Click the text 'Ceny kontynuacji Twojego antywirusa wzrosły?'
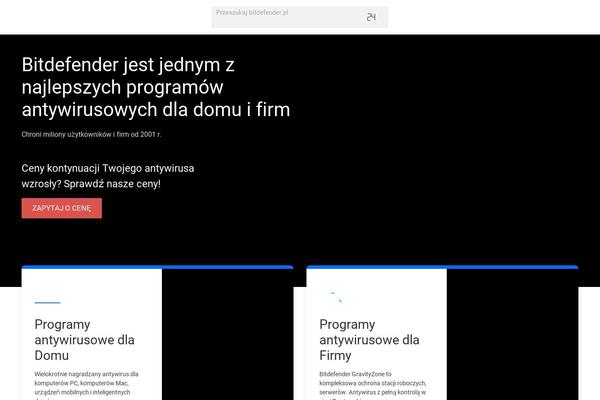The image size is (600, 400). (108, 176)
